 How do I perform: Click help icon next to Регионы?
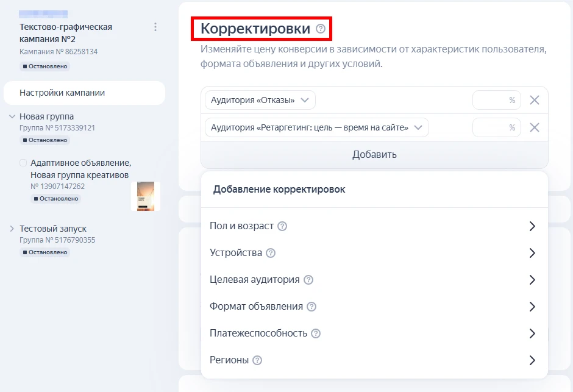[257, 360]
